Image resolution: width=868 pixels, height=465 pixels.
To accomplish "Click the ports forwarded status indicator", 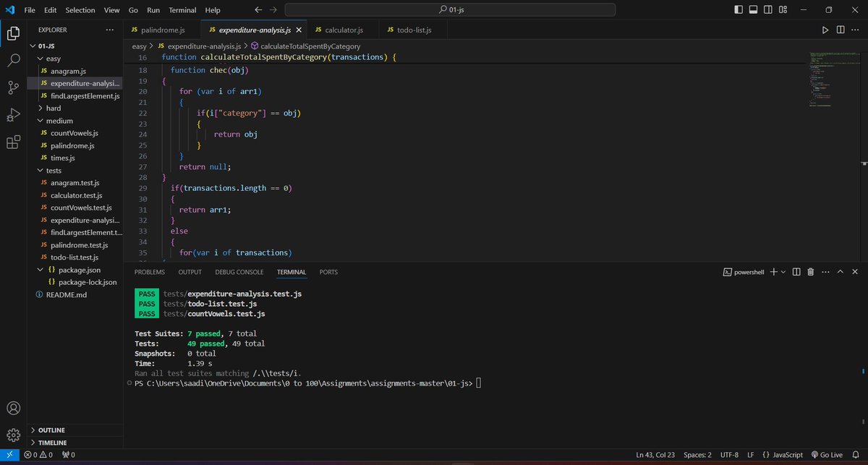I will (69, 455).
